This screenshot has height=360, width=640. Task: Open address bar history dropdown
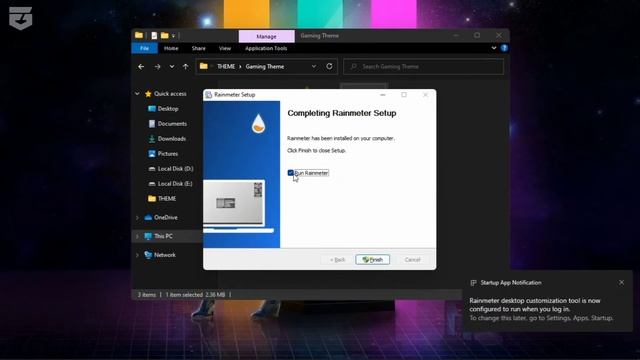pos(314,67)
